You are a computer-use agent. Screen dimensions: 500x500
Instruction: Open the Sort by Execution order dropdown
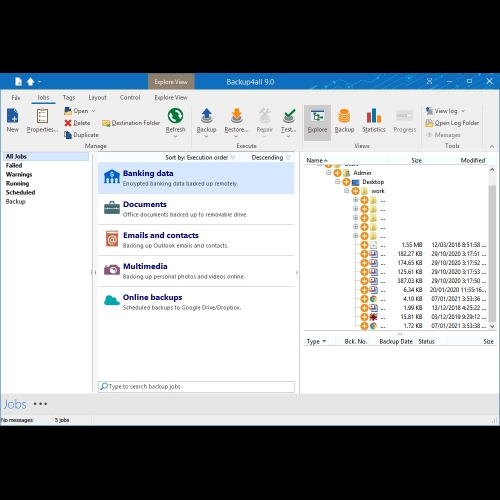(200, 157)
